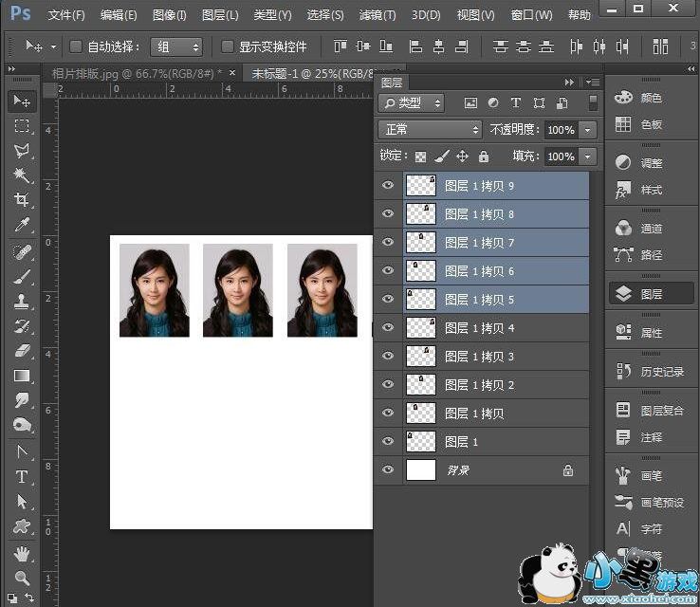Select the Magic Wand tool
This screenshot has height=607, width=700.
pos(21,175)
